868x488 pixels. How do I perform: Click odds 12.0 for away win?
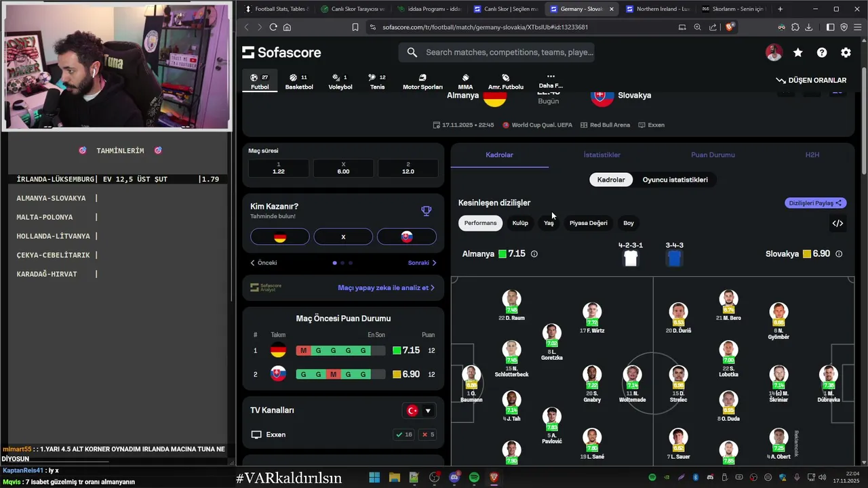(408, 168)
